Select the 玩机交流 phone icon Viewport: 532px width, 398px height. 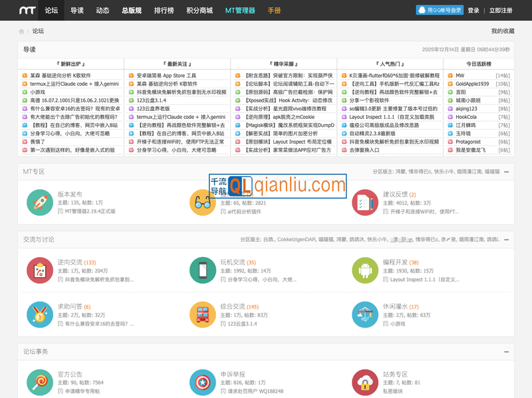(203, 270)
